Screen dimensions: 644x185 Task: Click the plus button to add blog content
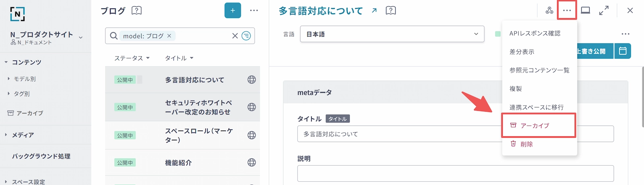(233, 10)
